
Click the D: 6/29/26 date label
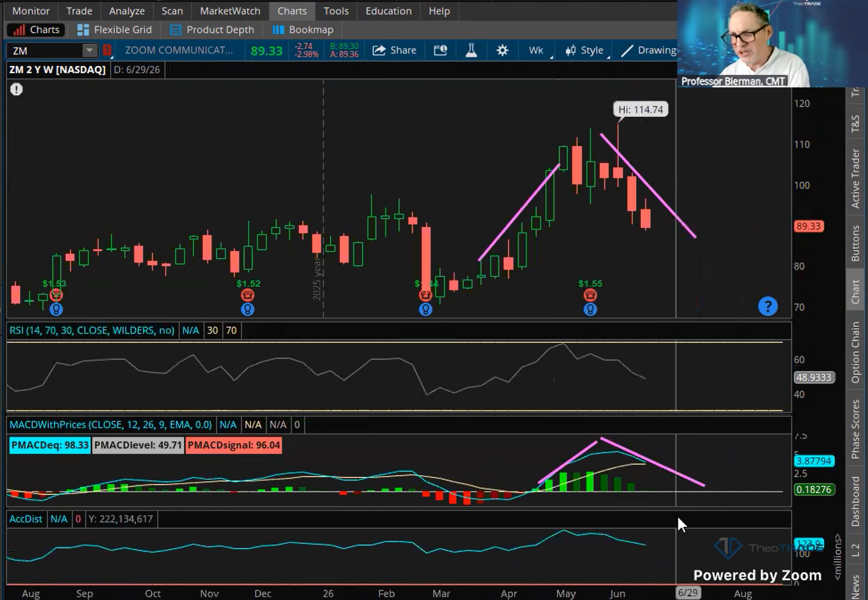tap(137, 70)
